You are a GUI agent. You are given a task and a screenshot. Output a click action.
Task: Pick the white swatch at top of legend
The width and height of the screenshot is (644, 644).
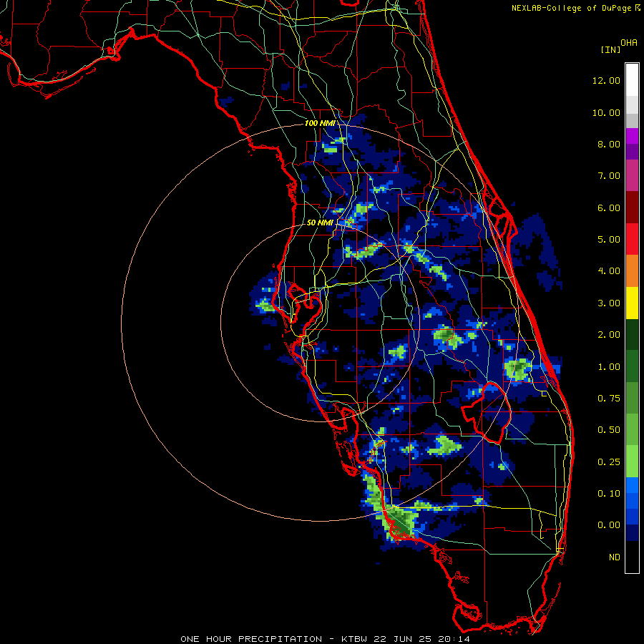point(632,80)
